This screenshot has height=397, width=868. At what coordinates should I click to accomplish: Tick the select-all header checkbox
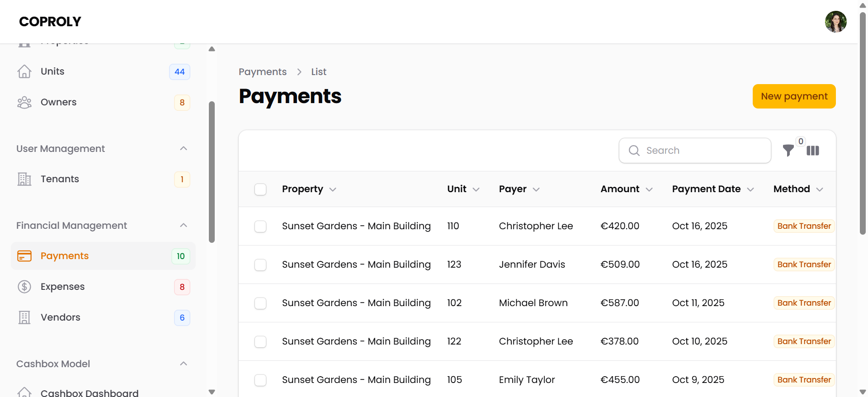(260, 189)
